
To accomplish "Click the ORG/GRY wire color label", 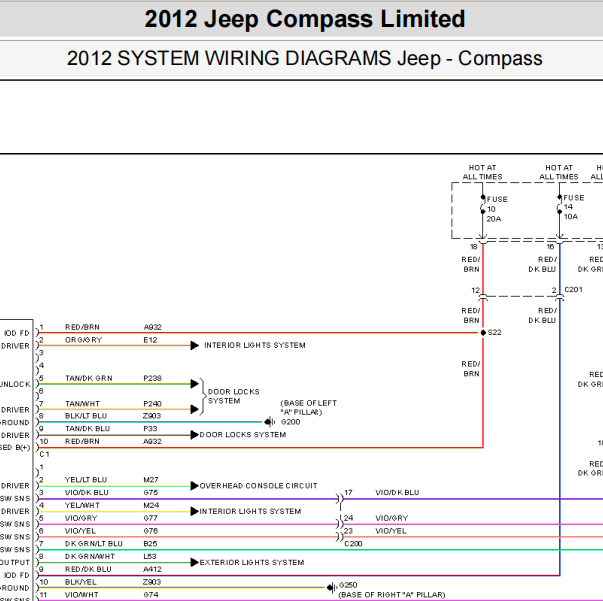I will coord(83,340).
